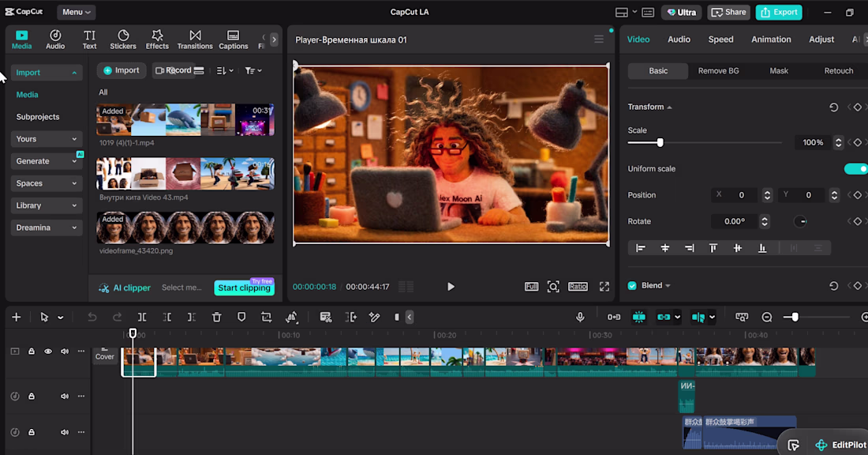Image resolution: width=868 pixels, height=455 pixels.
Task: Click the timeline zoom slider handle
Action: [795, 317]
